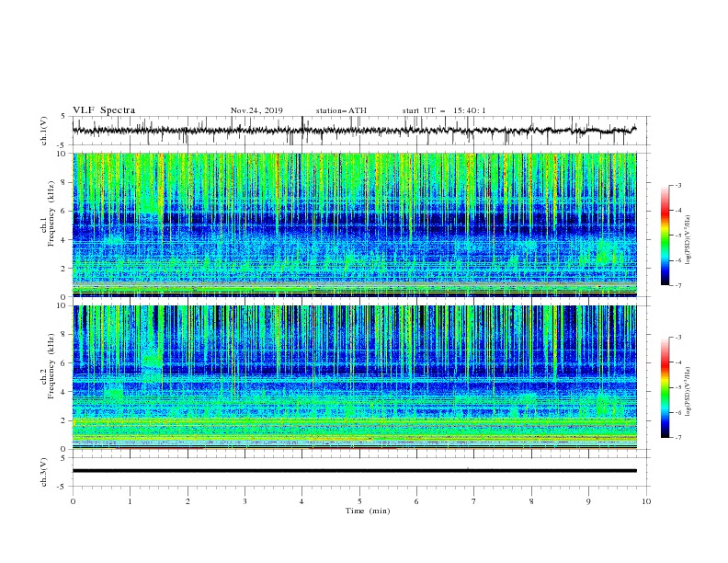Click ch.2 frequency axis tick "2"
The height and width of the screenshot is (563, 728).
64,420
